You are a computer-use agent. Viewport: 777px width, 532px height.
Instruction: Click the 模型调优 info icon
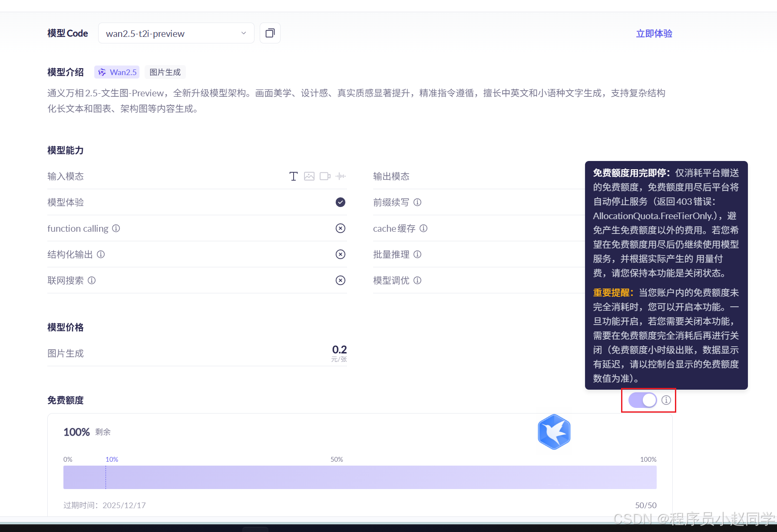pos(417,280)
